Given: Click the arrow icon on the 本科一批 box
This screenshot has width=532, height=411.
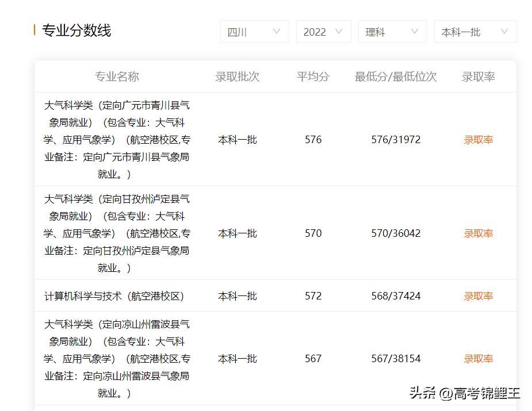Looking at the screenshot, I should pos(504,32).
